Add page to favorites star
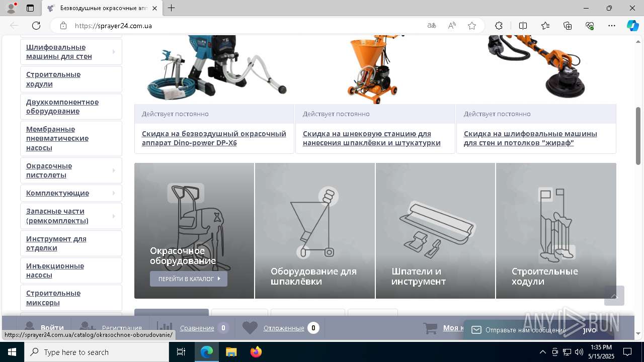Viewport: 644px width, 362px height. (472, 26)
